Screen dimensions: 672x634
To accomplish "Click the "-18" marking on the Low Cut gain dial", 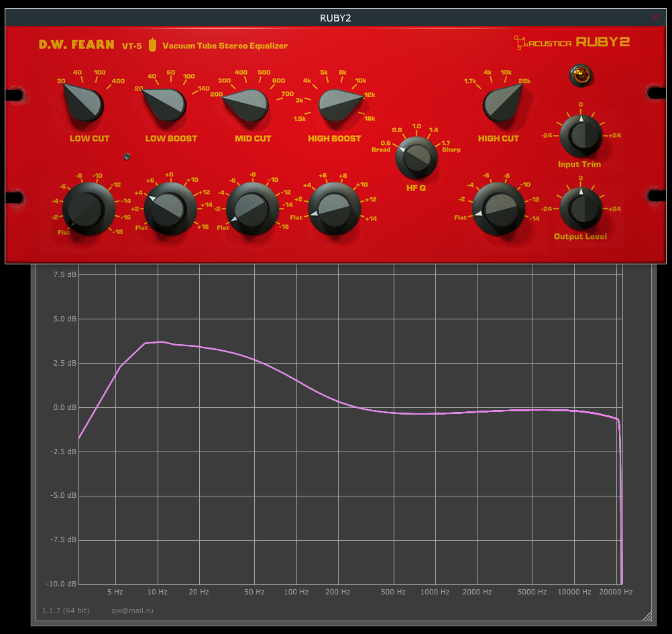I will [118, 231].
